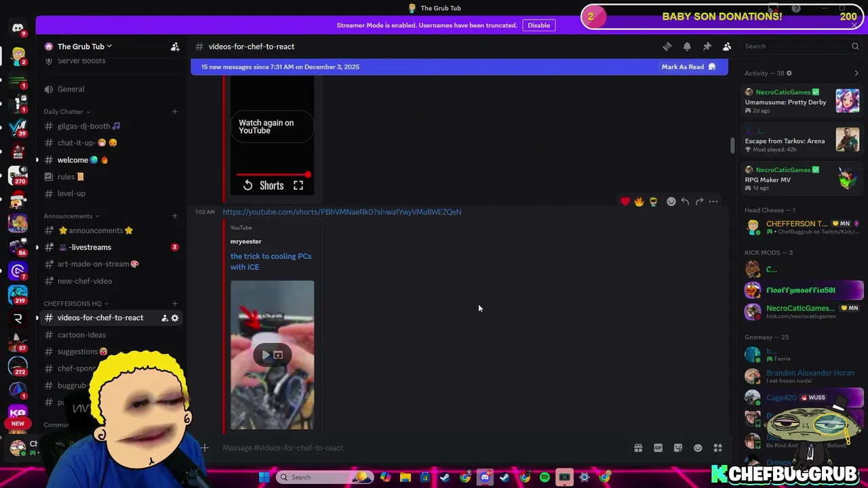Open Umamusume: Pretty Derby activity card
This screenshot has width=868, height=488.
click(802, 101)
